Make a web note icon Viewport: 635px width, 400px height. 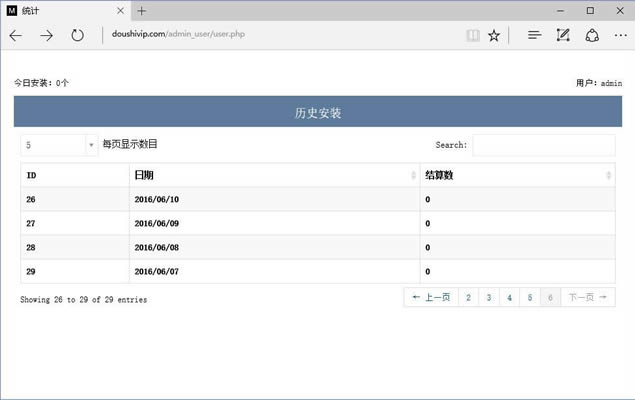point(563,35)
